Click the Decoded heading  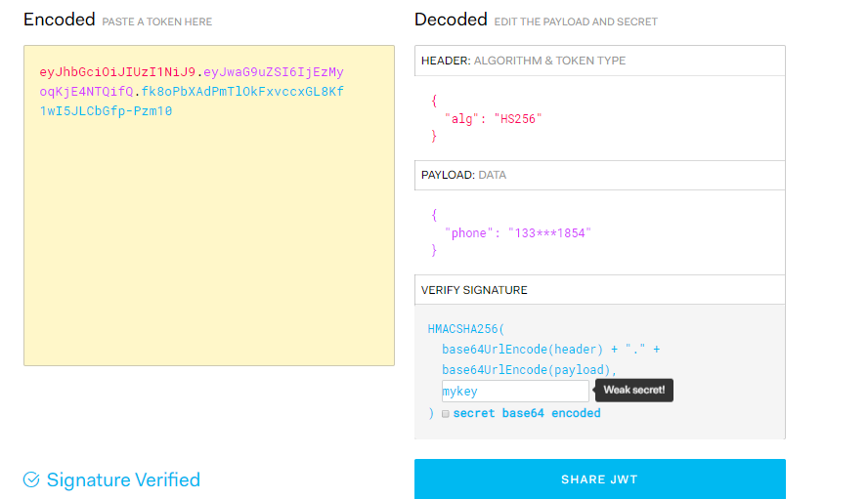pos(451,20)
